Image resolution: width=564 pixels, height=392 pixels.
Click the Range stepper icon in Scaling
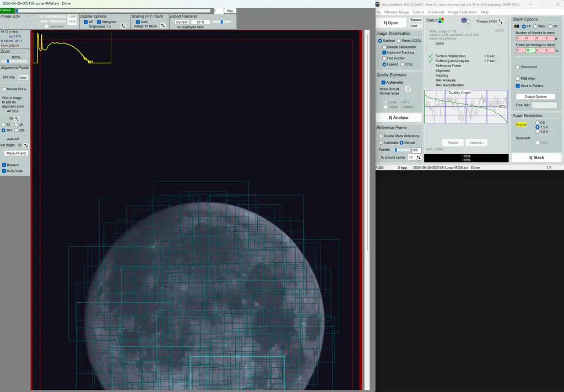tap(162, 25)
